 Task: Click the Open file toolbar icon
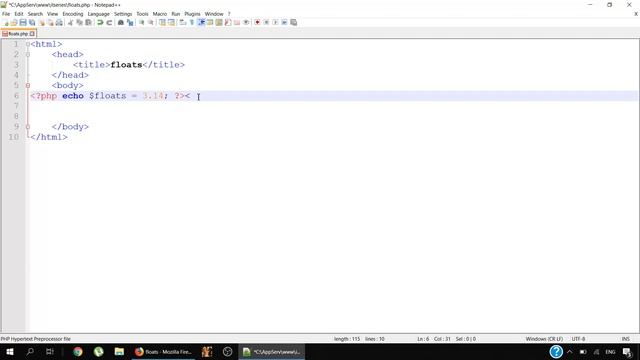tap(14, 22)
